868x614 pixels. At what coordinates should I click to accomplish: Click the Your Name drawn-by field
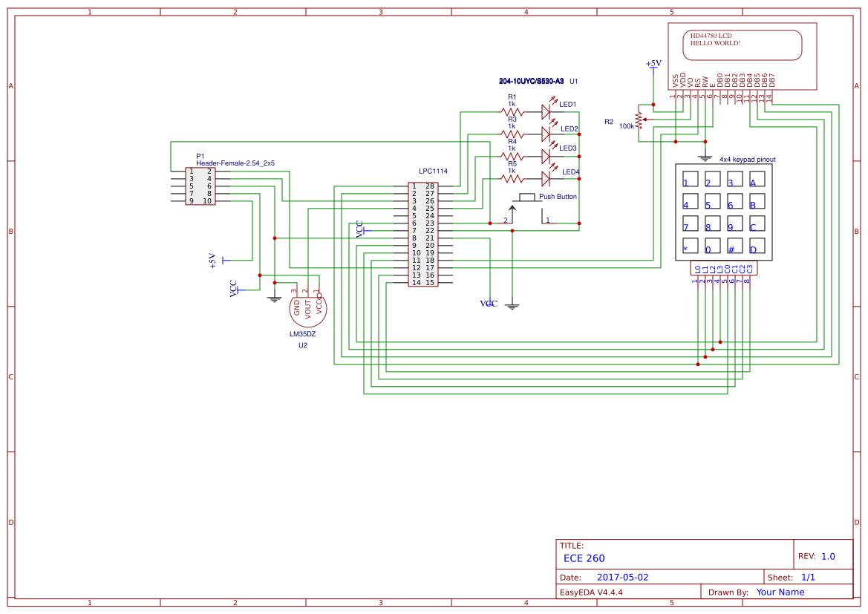(x=780, y=592)
